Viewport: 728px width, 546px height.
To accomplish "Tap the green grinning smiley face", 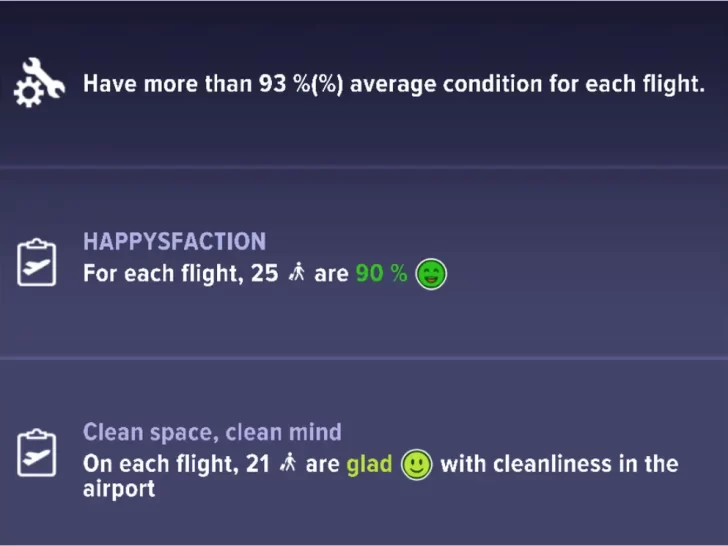I will tap(431, 274).
